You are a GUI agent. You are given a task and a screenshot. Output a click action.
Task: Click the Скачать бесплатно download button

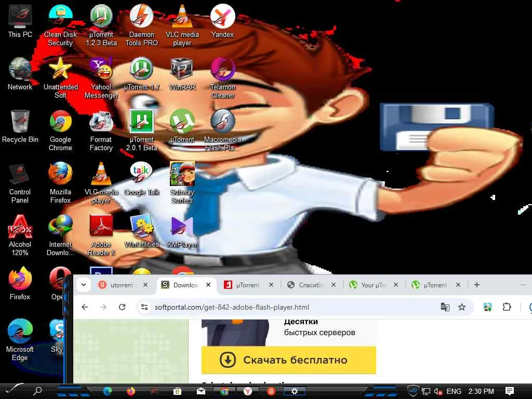tap(289, 360)
